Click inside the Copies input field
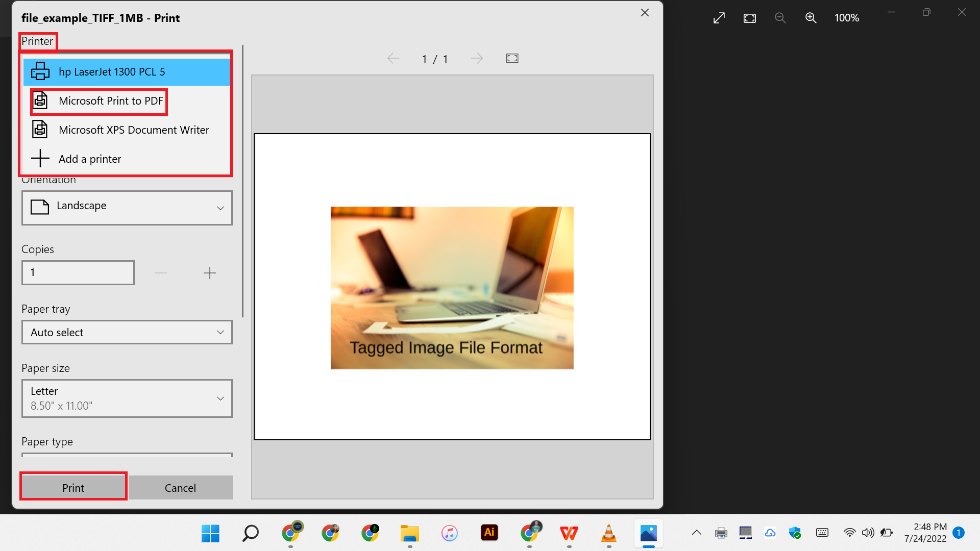Viewport: 980px width, 551px height. click(78, 272)
